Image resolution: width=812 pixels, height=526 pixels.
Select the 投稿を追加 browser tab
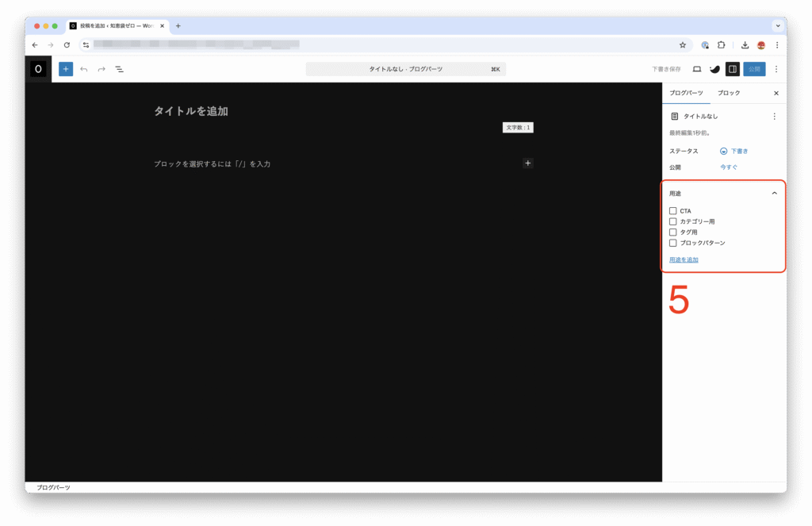coord(117,25)
